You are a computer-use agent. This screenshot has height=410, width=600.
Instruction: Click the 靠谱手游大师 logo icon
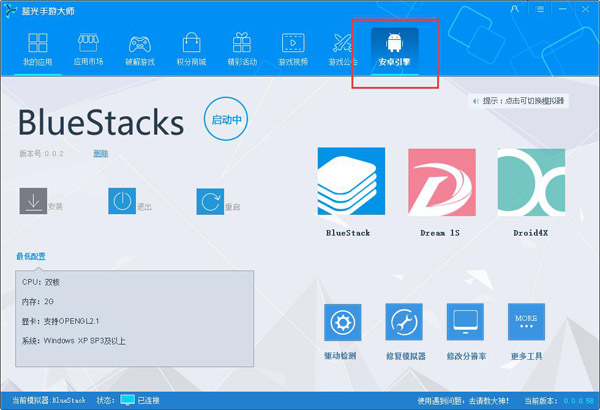[x=10, y=10]
